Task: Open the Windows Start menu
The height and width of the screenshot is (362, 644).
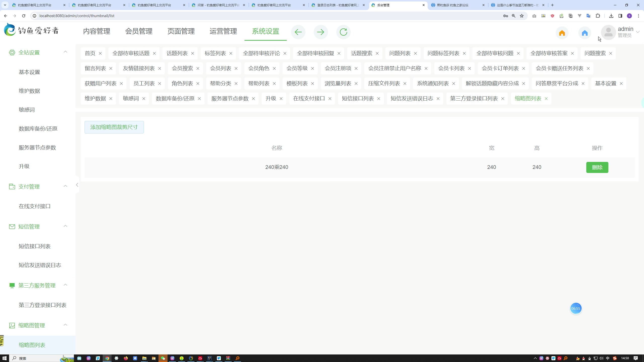Action: (4, 358)
